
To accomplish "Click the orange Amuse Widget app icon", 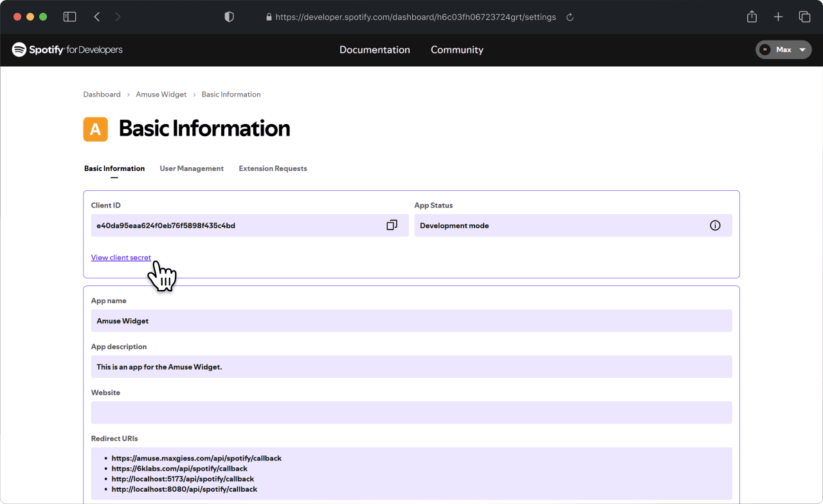I will coord(95,129).
